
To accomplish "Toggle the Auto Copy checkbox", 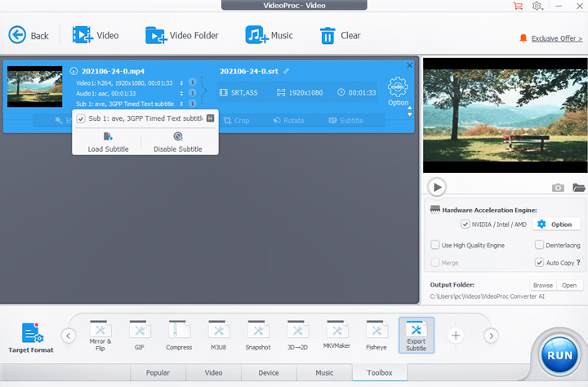I will (539, 263).
